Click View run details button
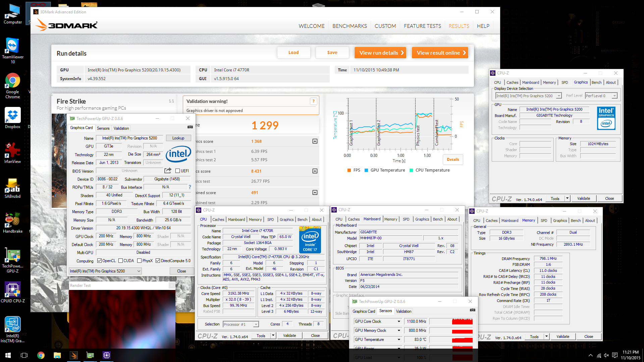Screen dimensions: 644x362 380,53
